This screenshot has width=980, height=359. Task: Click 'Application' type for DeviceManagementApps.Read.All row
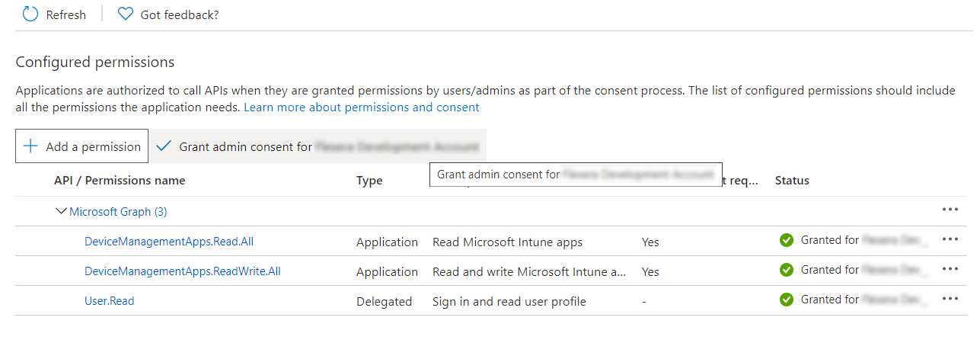click(x=387, y=242)
